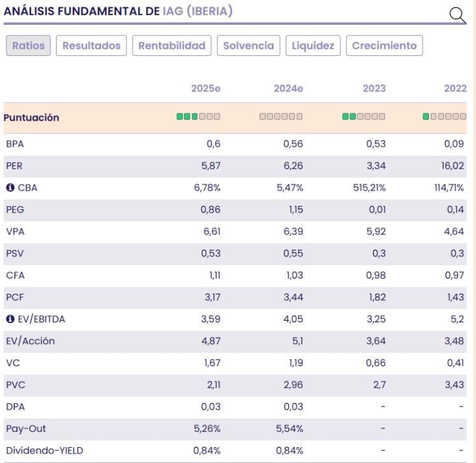
Task: Select the Ratios tab
Action: pos(28,46)
